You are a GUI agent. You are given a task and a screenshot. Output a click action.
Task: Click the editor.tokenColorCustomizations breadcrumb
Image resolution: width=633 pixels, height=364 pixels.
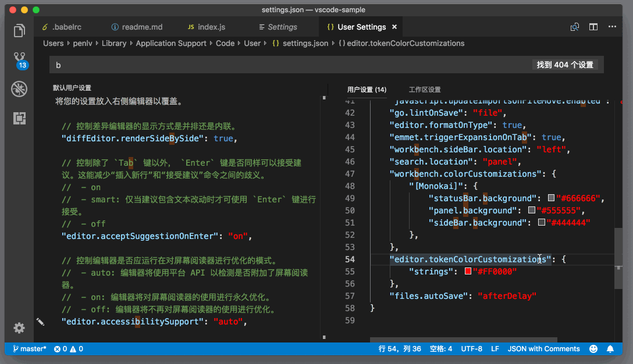401,43
